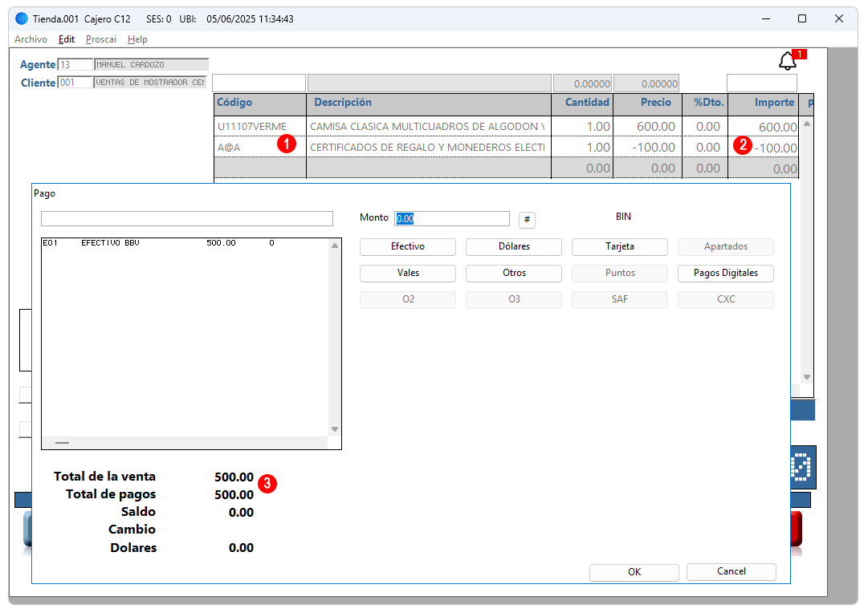This screenshot has width=868, height=613.
Task: Click the disabled Puntos button
Action: point(619,274)
